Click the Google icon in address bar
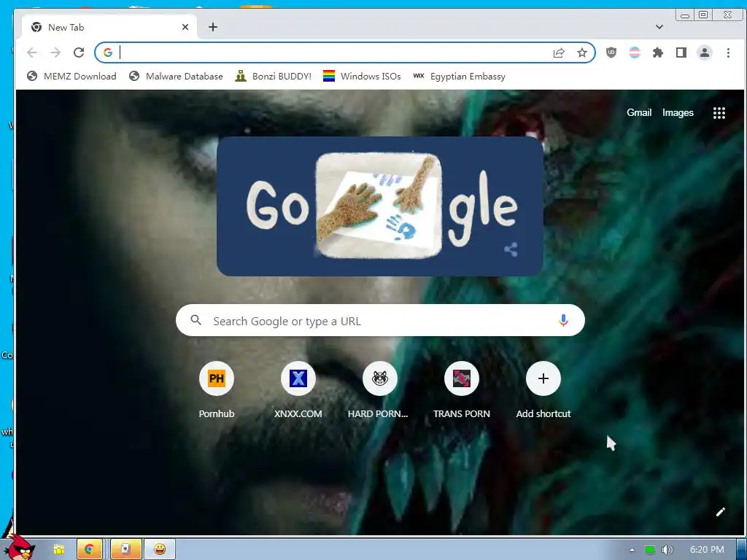The image size is (747, 560). pyautogui.click(x=108, y=52)
